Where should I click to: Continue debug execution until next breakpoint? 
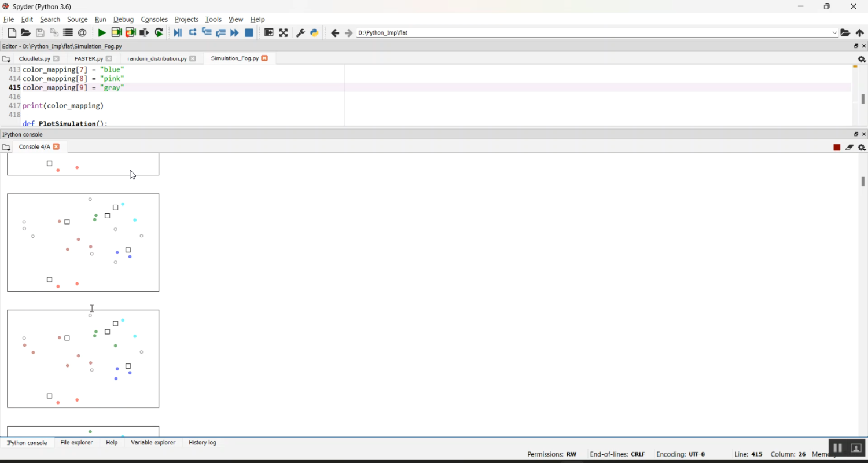(234, 33)
